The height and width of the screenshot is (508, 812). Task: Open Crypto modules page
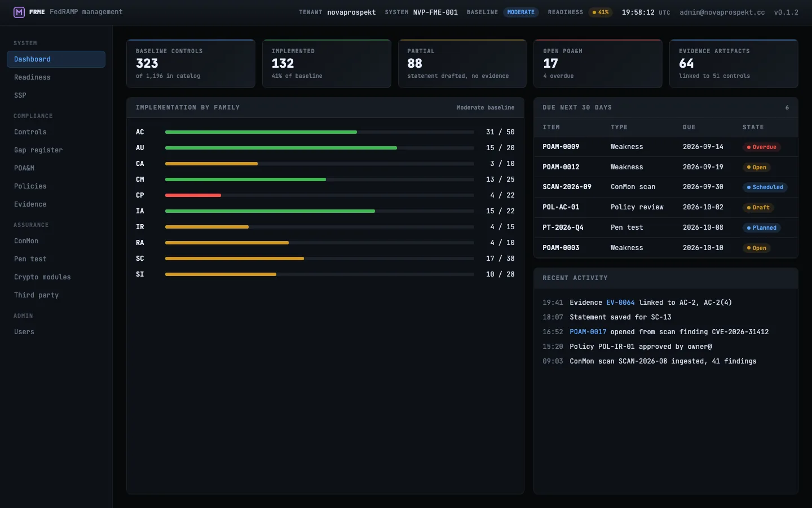point(56,277)
